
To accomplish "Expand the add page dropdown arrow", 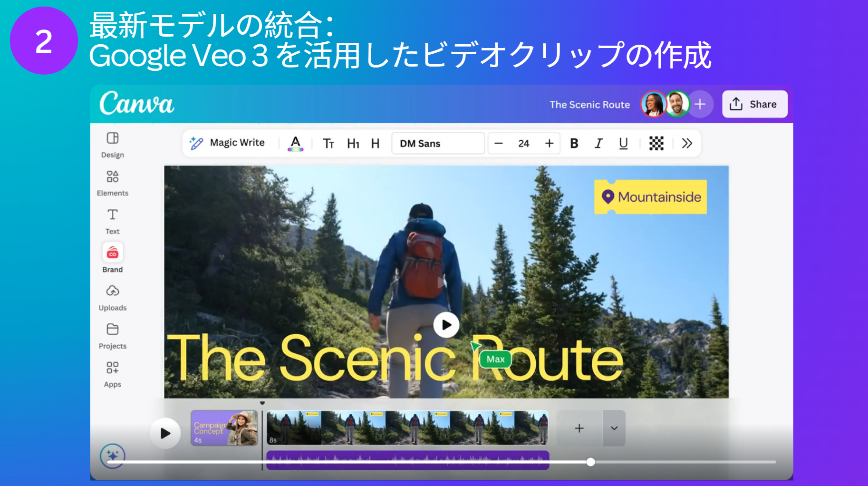I will [x=614, y=428].
